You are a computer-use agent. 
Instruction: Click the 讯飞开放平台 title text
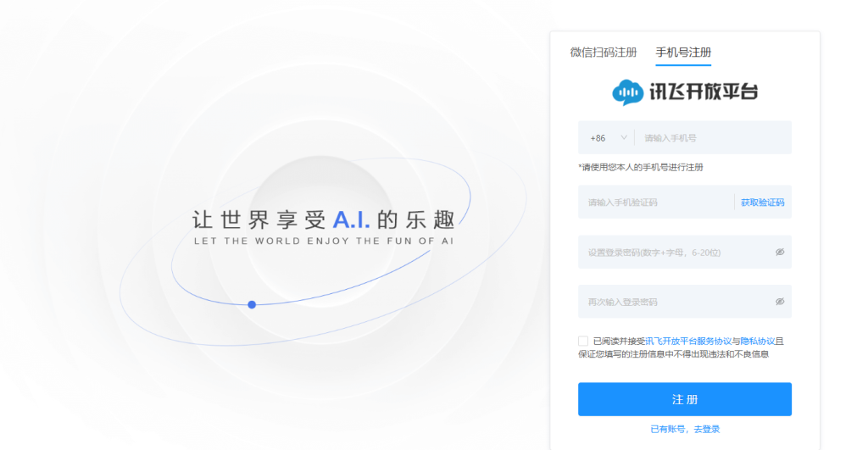coord(704,92)
